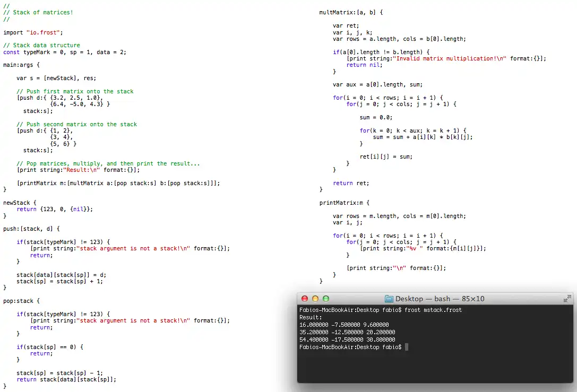The width and height of the screenshot is (577, 392).
Task: Click the terminal cursor block after the last prompt
Action: [407, 347]
